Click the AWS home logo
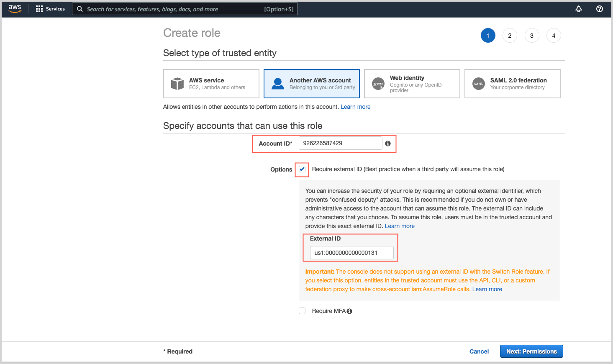This screenshot has height=364, width=613. pos(15,9)
